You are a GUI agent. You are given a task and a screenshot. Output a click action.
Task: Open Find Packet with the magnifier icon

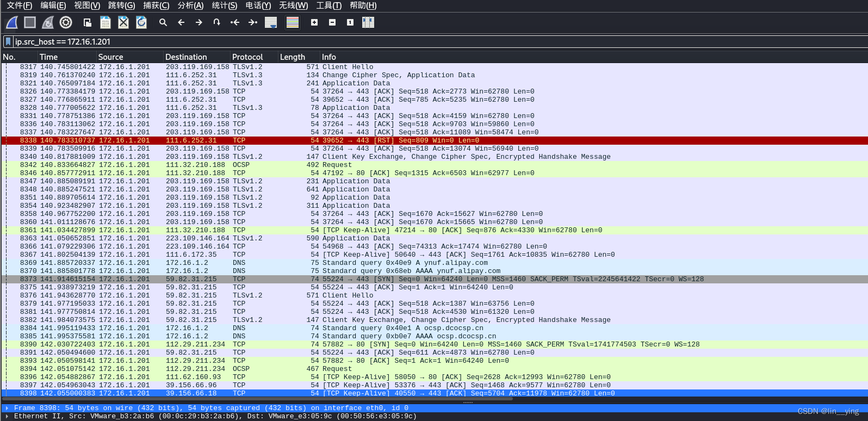click(x=163, y=22)
